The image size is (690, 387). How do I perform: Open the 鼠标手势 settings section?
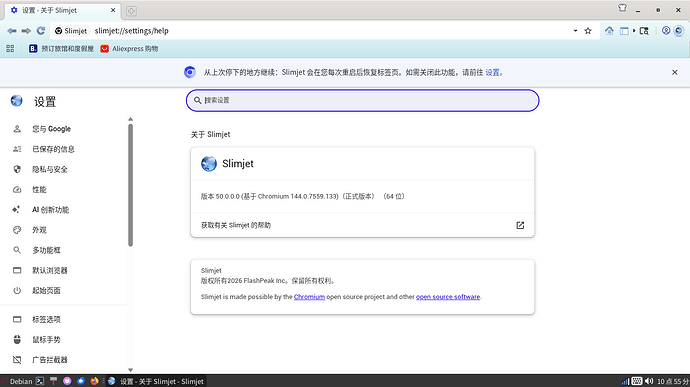pyautogui.click(x=64, y=339)
